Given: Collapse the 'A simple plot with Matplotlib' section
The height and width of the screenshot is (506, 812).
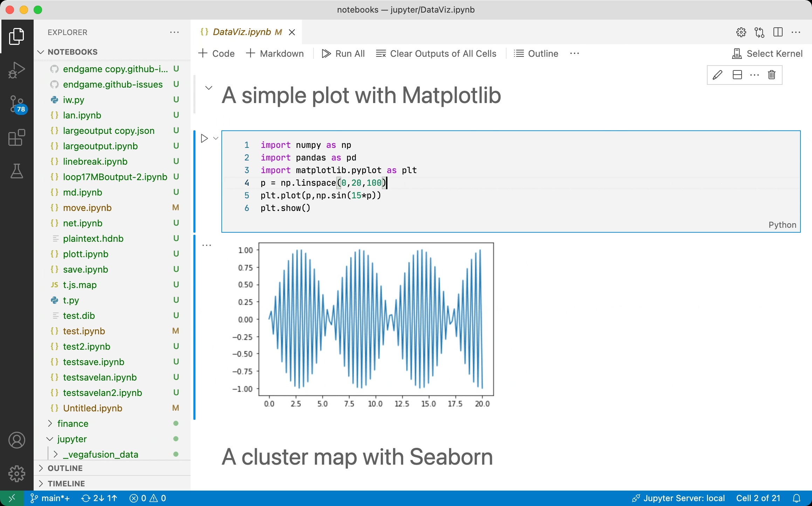Looking at the screenshot, I should [209, 88].
